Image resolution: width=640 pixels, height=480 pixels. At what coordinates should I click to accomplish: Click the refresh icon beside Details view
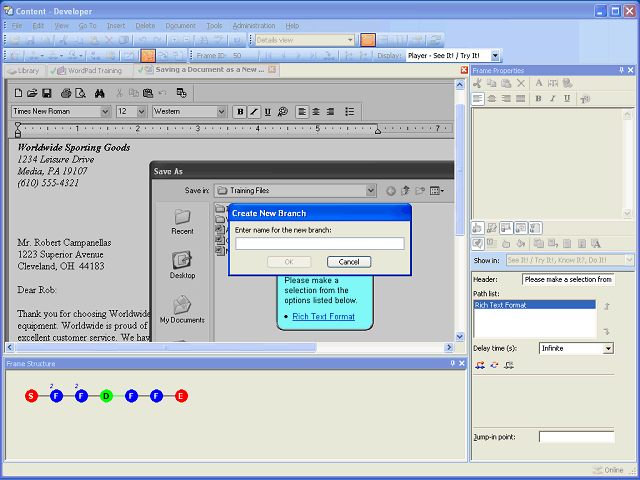pos(436,40)
